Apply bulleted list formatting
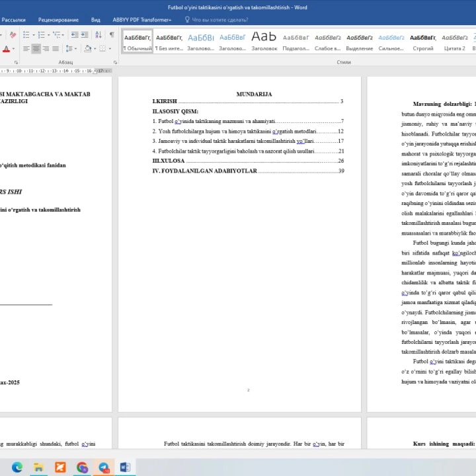 (x=26, y=35)
